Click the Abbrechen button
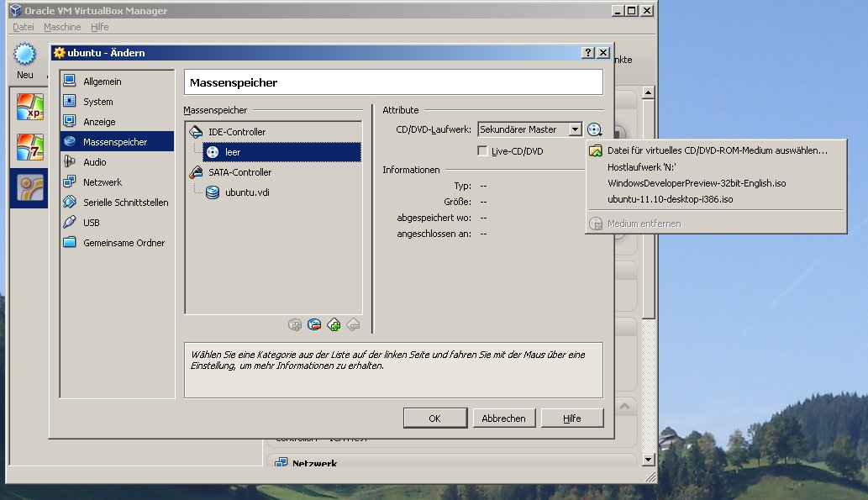868x500 pixels. point(504,418)
